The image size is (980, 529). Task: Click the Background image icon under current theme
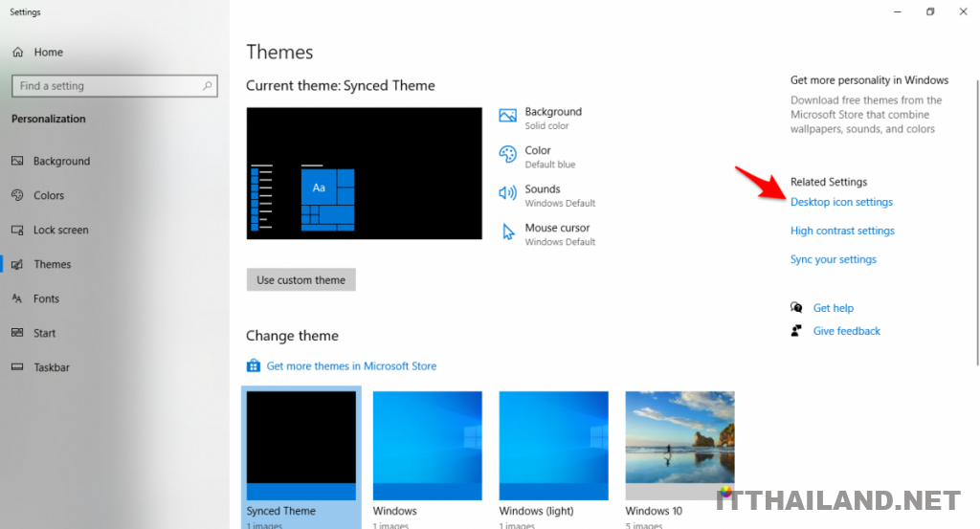[507, 116]
